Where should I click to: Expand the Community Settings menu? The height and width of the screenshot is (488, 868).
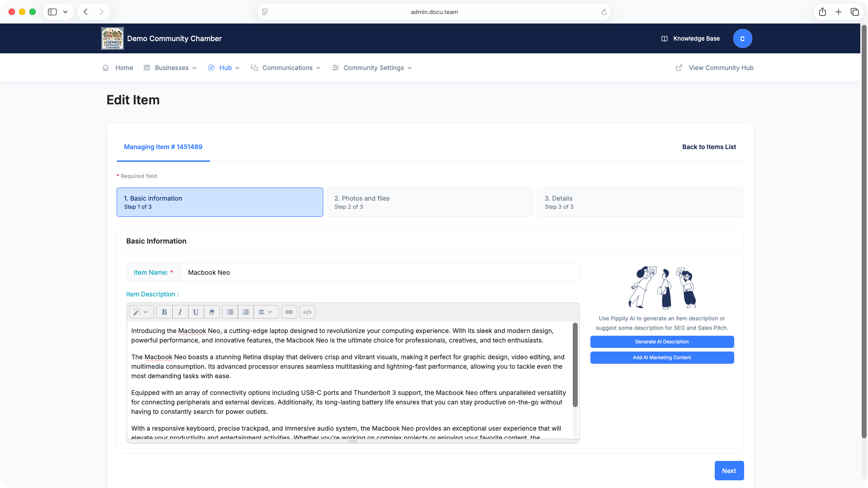[x=372, y=68]
